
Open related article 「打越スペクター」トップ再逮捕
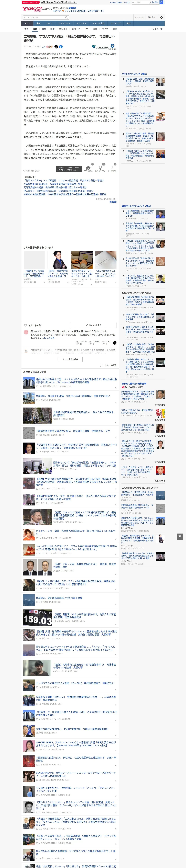[63, 180]
